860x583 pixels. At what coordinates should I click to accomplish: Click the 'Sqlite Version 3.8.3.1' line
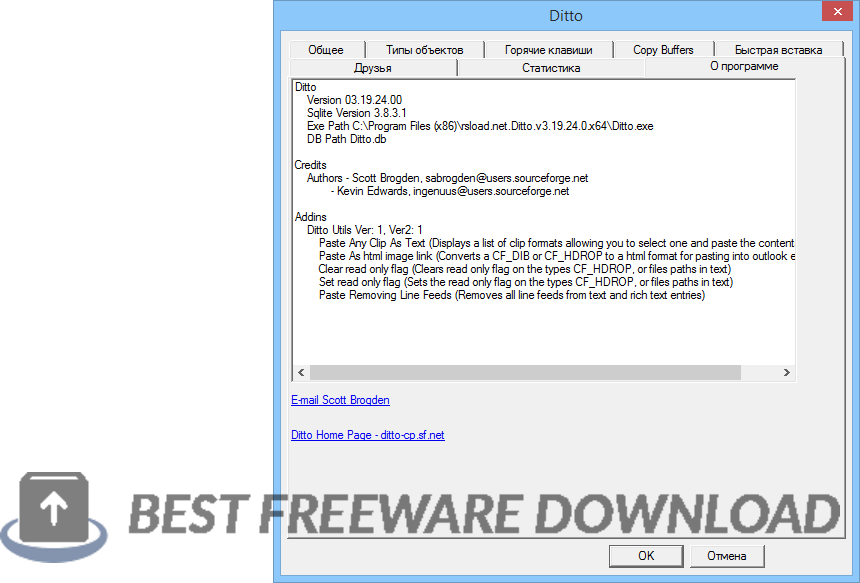click(x=357, y=113)
